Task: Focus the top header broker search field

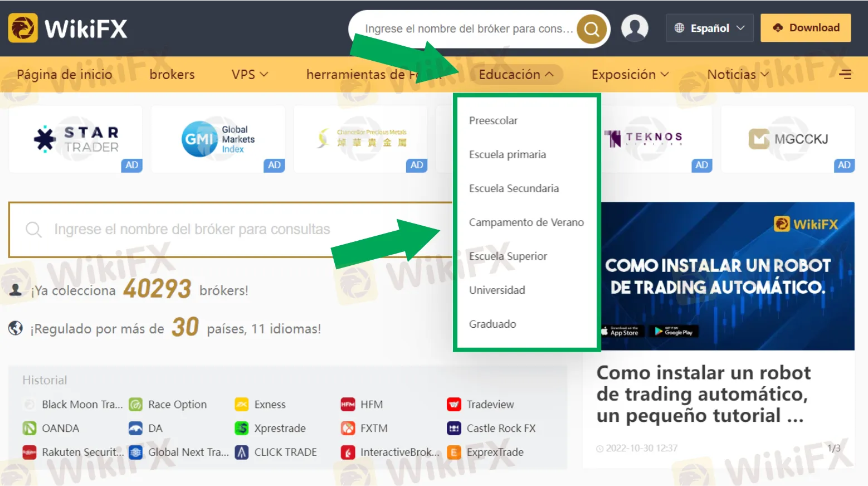Action: 469,28
